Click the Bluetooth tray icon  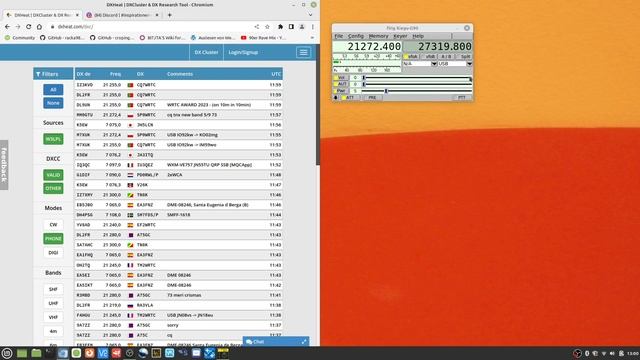pos(587,353)
